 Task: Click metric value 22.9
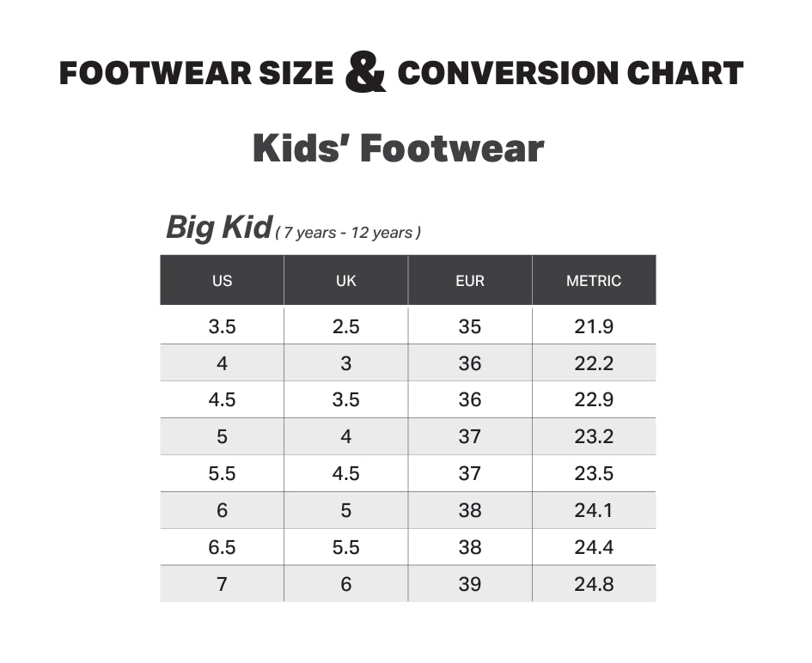pyautogui.click(x=594, y=399)
